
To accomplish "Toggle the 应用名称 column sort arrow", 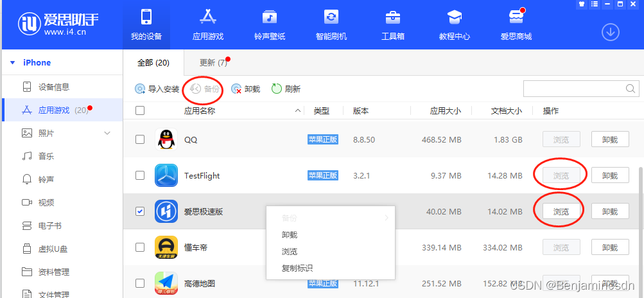I will tap(298, 110).
